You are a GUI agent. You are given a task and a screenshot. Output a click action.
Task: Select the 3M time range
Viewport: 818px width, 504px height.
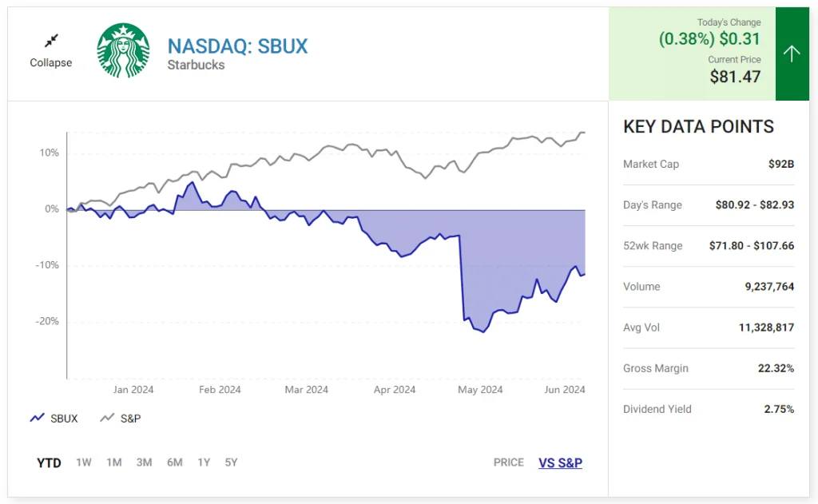[145, 462]
